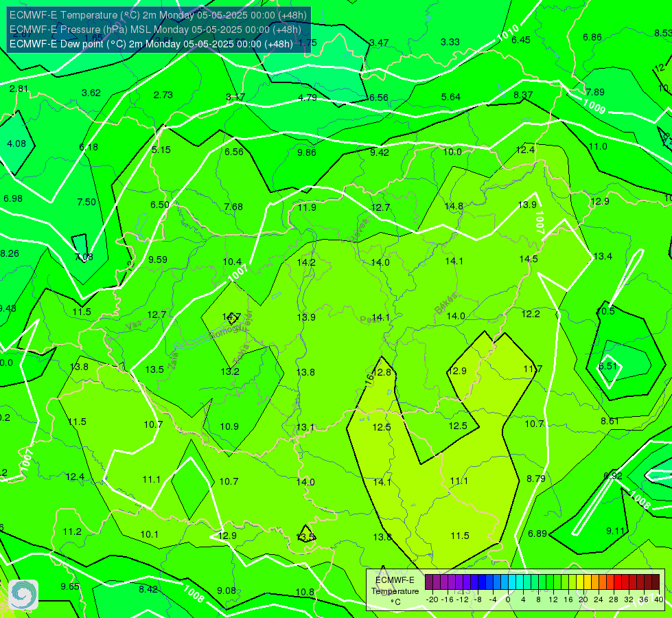Image resolution: width=672 pixels, height=618 pixels.
Task: Click the 9.86 temperature value
Action: point(306,152)
